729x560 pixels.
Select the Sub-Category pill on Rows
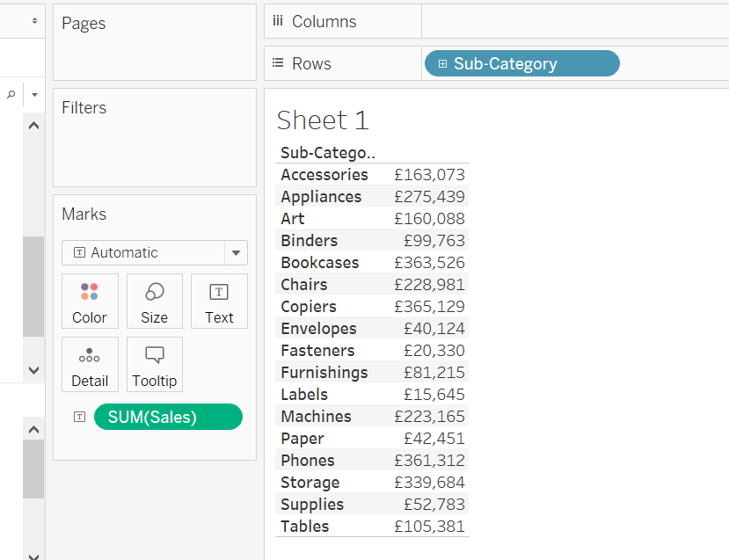tap(521, 63)
